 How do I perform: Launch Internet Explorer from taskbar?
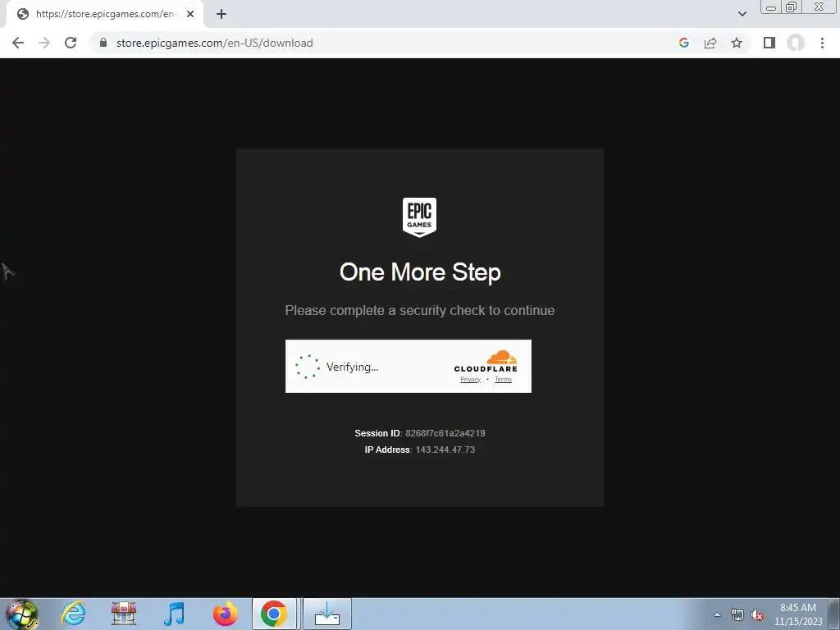pos(73,614)
